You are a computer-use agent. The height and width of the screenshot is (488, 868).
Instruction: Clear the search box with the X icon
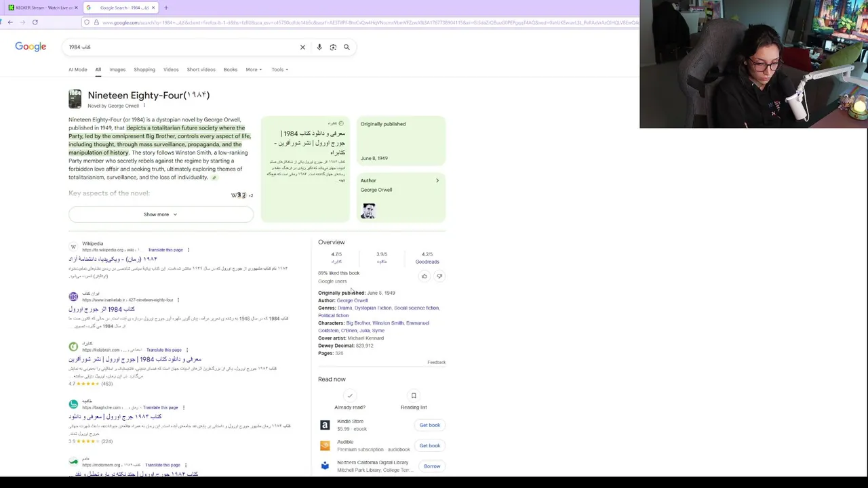[302, 47]
